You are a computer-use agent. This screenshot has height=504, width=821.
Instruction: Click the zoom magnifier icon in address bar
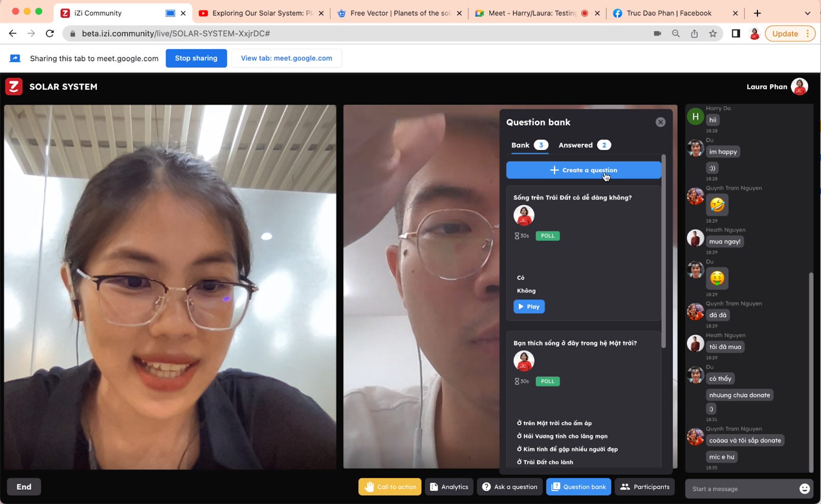pyautogui.click(x=676, y=33)
